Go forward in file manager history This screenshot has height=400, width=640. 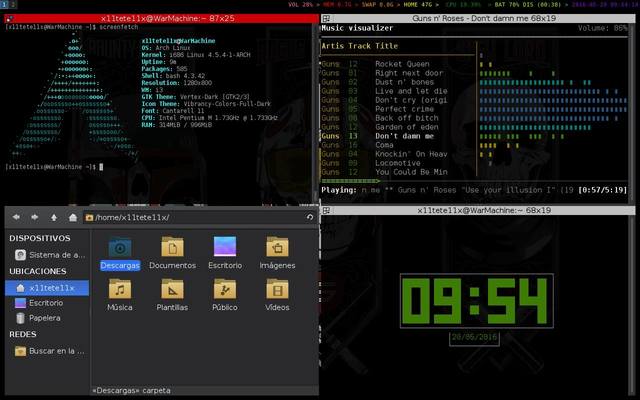35,217
